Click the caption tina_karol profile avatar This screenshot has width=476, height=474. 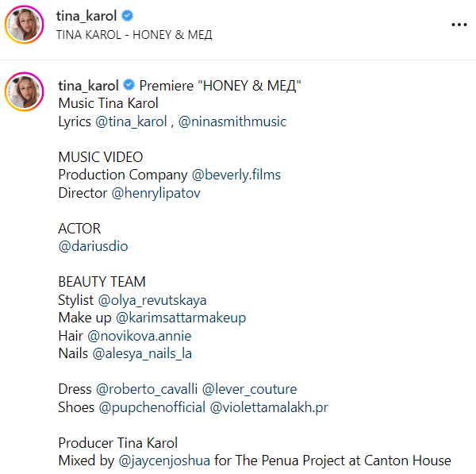[x=24, y=92]
